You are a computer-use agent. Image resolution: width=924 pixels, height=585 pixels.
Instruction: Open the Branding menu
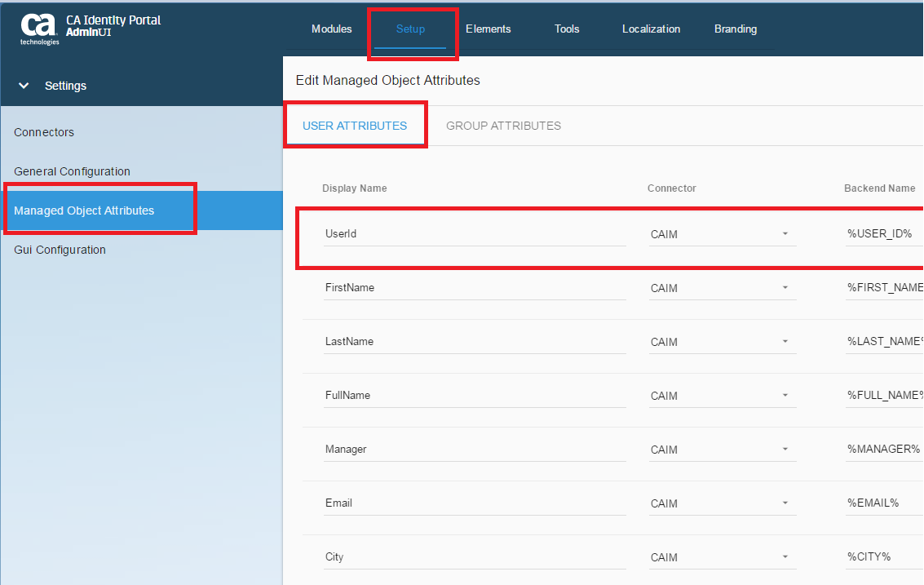pos(736,29)
